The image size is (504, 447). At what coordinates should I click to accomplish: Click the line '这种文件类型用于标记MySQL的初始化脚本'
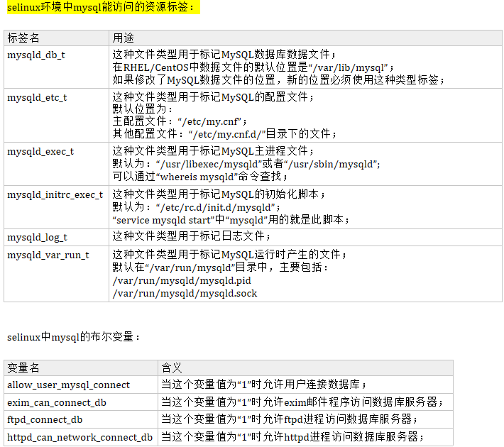click(x=219, y=194)
